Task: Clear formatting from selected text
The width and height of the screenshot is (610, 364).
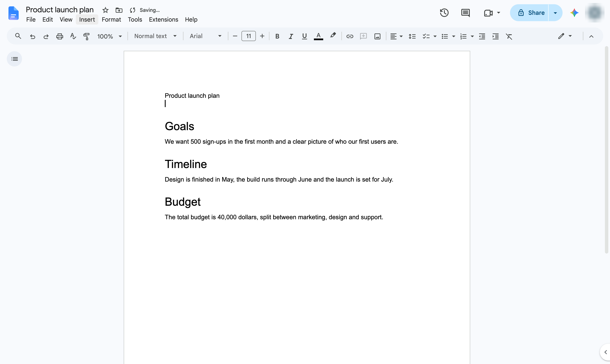Action: [x=509, y=36]
